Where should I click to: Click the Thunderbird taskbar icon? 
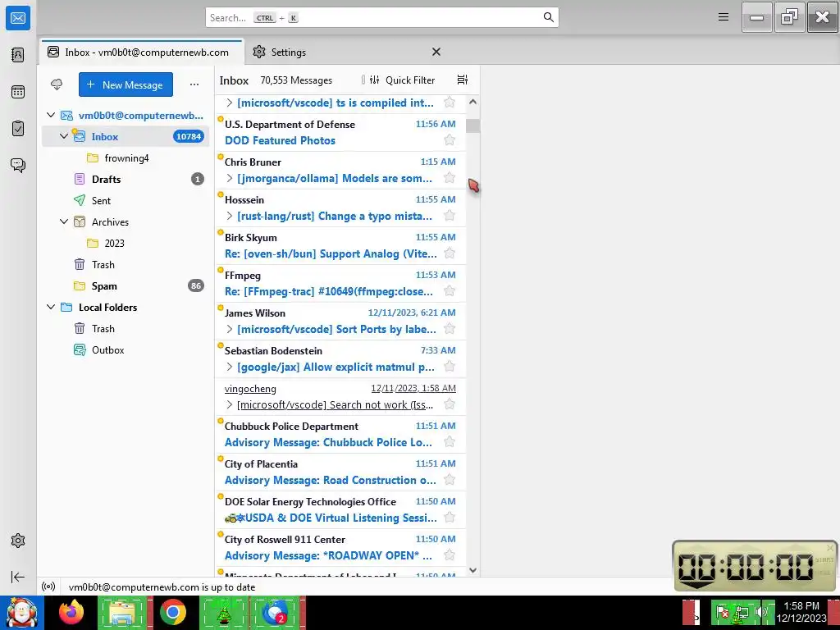[275, 612]
